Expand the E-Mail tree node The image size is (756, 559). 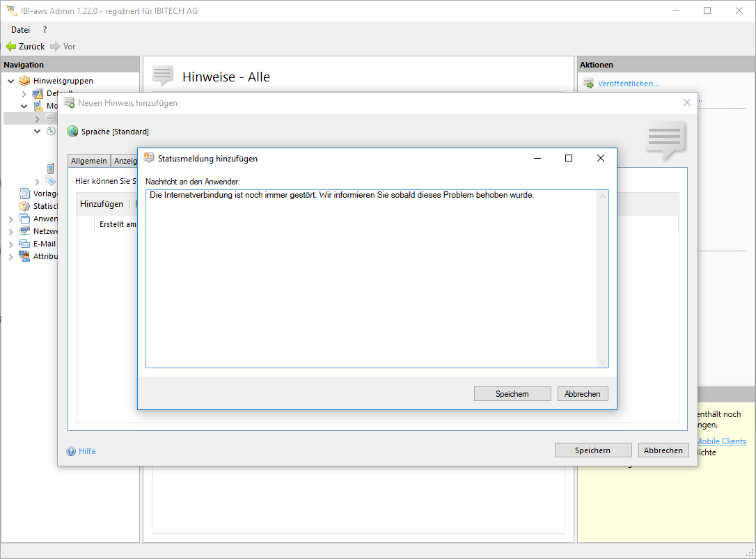(10, 244)
